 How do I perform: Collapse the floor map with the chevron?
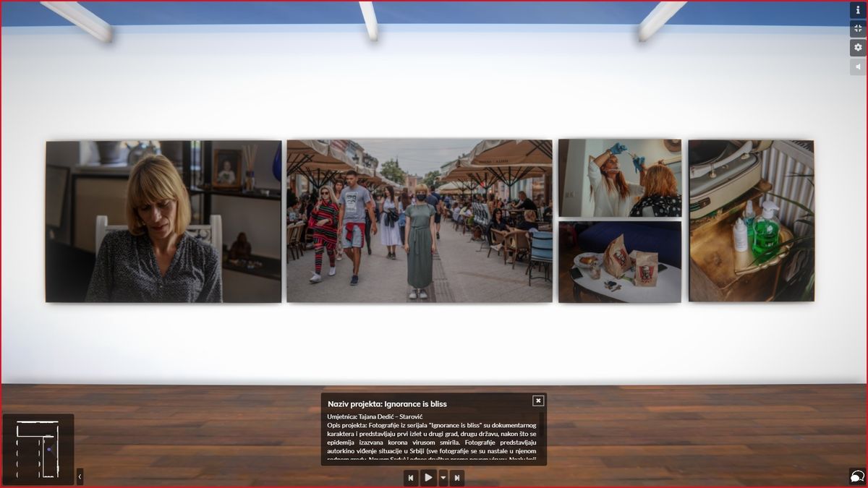pos(80,477)
